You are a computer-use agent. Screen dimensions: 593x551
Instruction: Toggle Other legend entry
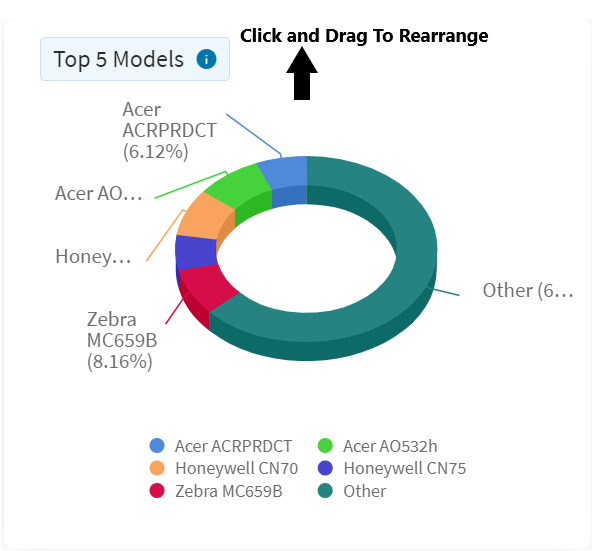pyautogui.click(x=351, y=491)
